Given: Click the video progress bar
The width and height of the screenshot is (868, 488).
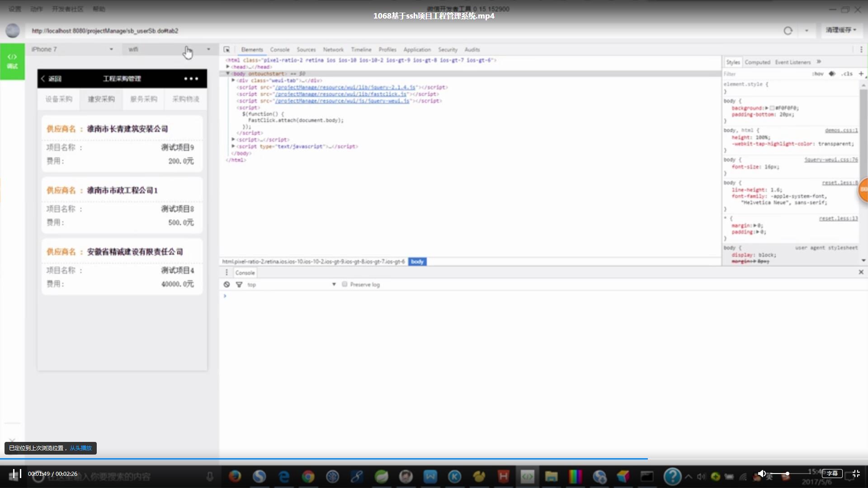Looking at the screenshot, I should tap(434, 459).
